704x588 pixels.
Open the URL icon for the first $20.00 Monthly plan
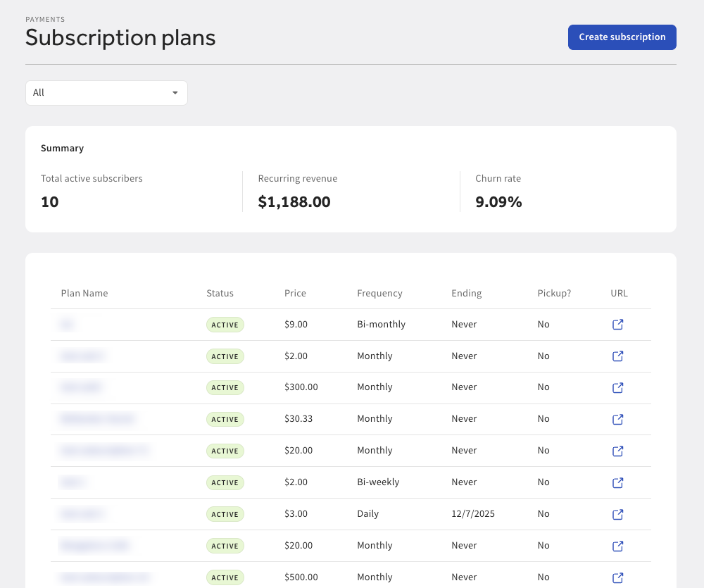click(617, 451)
